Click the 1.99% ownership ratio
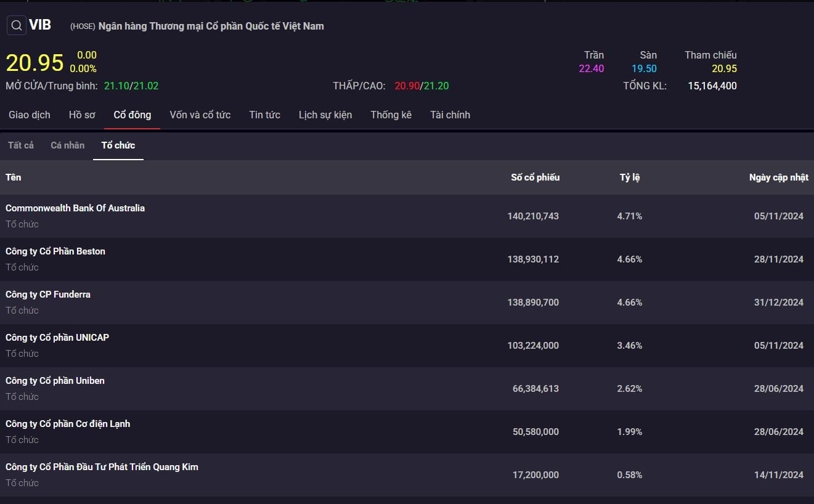 630,432
